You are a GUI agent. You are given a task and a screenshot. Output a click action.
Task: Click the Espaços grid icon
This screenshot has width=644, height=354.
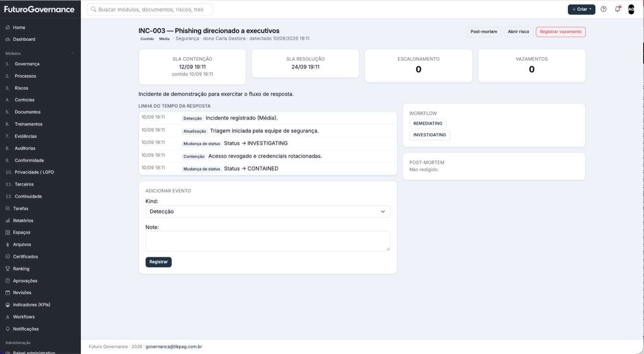click(x=8, y=232)
